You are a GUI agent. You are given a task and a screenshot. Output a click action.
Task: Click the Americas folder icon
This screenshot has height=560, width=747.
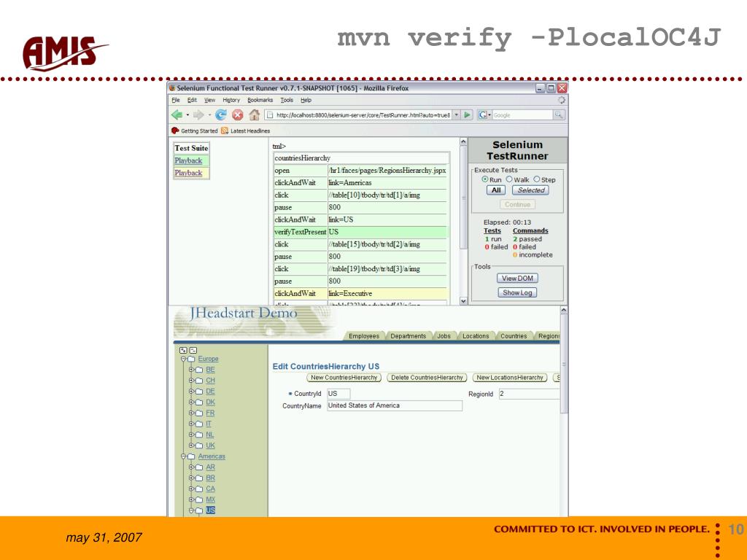pos(192,456)
